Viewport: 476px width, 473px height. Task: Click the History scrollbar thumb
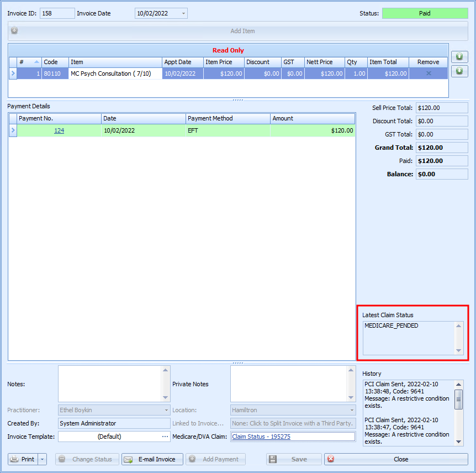(x=458, y=400)
